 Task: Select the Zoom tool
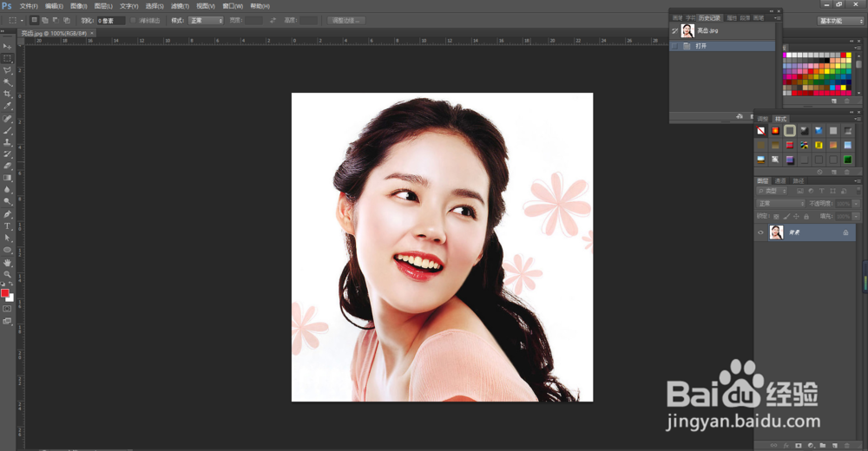[x=7, y=274]
